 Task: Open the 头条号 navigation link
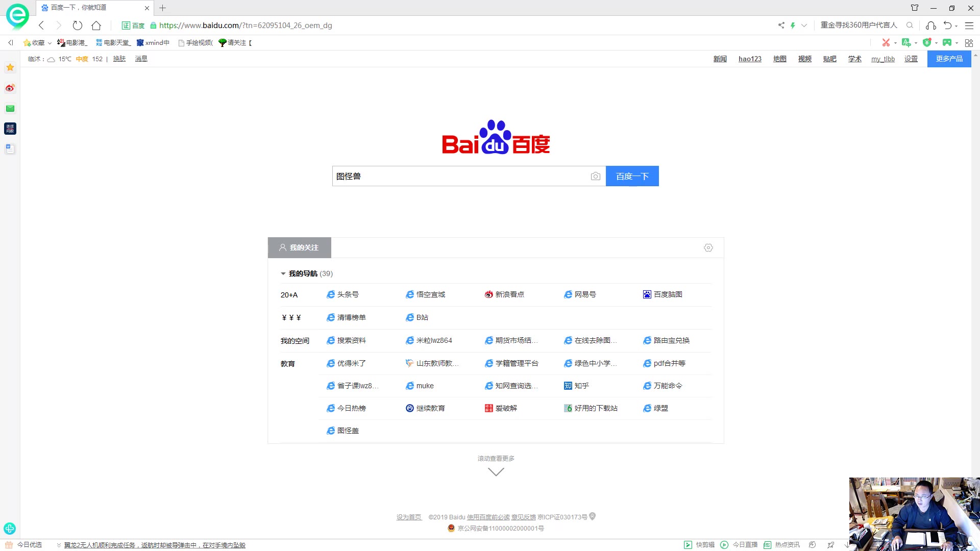[x=342, y=294]
